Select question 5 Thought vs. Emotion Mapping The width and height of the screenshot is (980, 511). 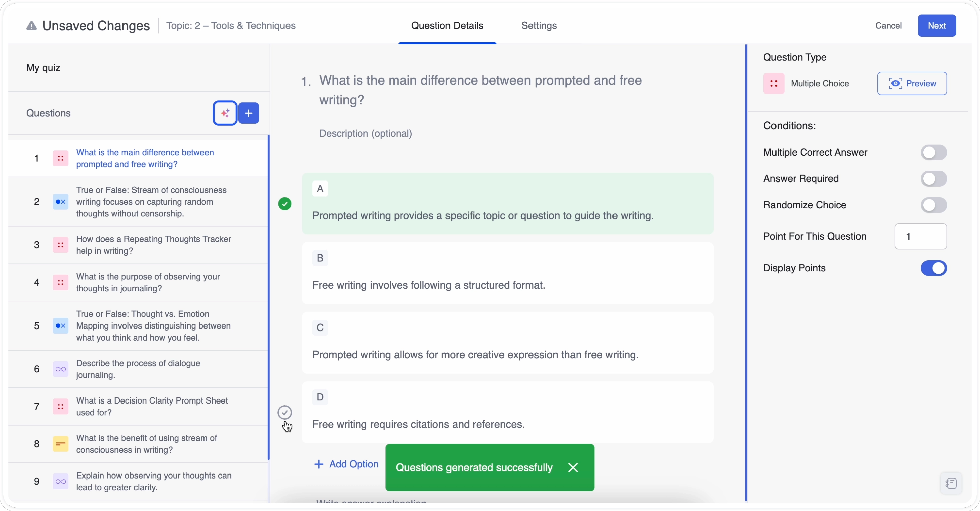tap(138, 326)
